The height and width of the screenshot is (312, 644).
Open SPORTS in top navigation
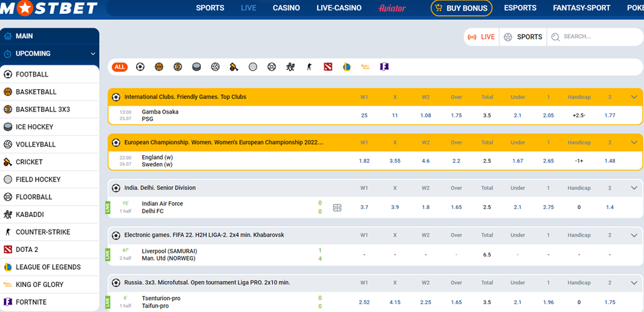(x=210, y=8)
